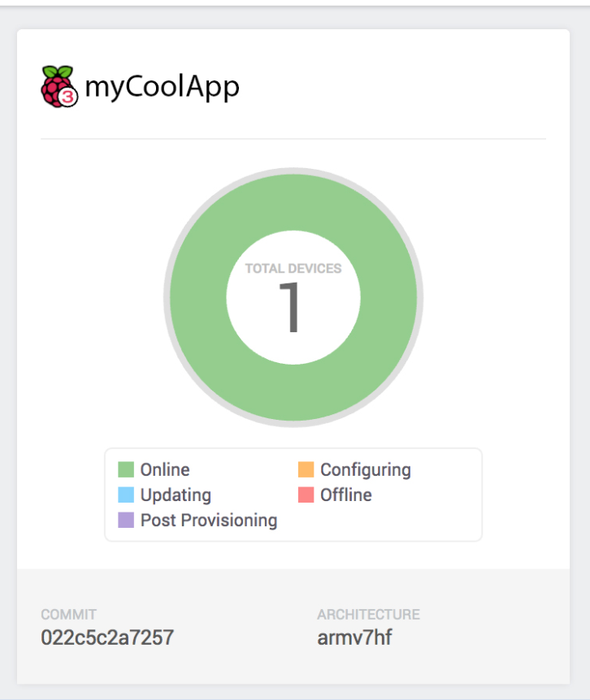Click the red Offline legend swatch

click(306, 495)
